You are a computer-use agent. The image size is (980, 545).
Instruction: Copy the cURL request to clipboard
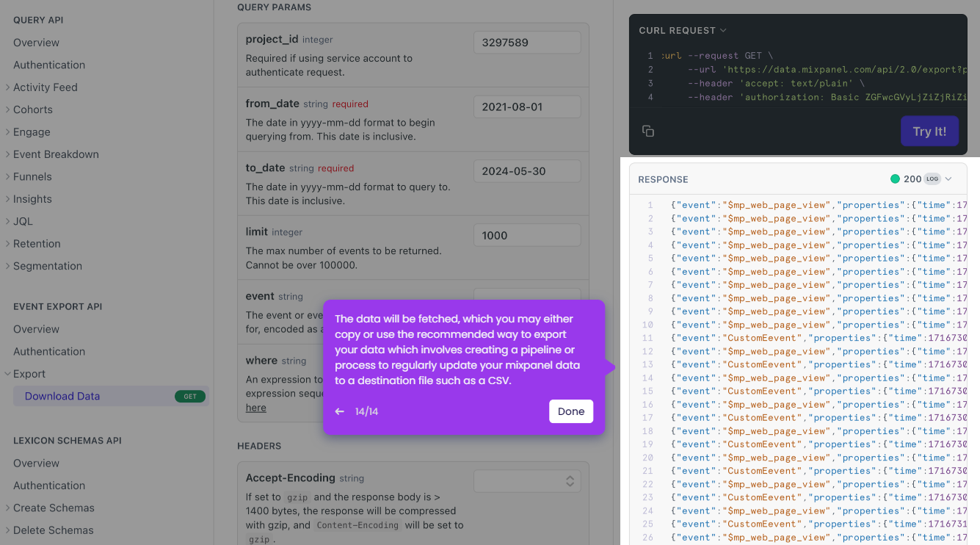tap(648, 130)
